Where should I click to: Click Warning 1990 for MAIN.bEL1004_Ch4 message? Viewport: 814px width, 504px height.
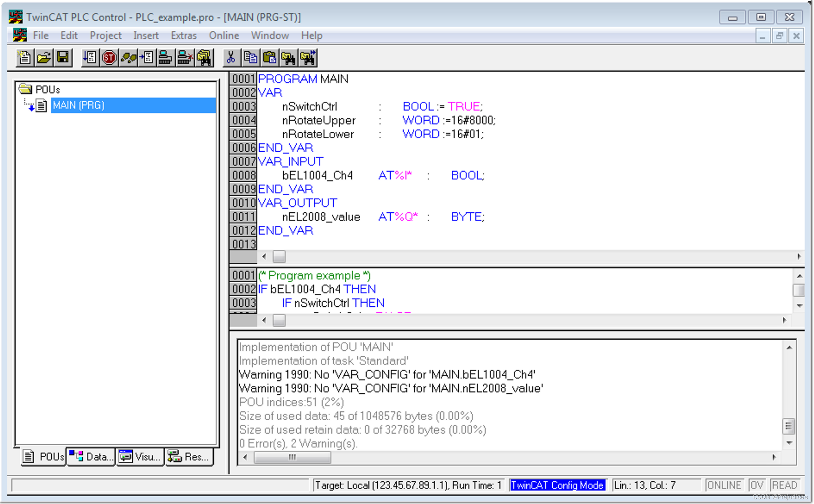[x=387, y=374]
